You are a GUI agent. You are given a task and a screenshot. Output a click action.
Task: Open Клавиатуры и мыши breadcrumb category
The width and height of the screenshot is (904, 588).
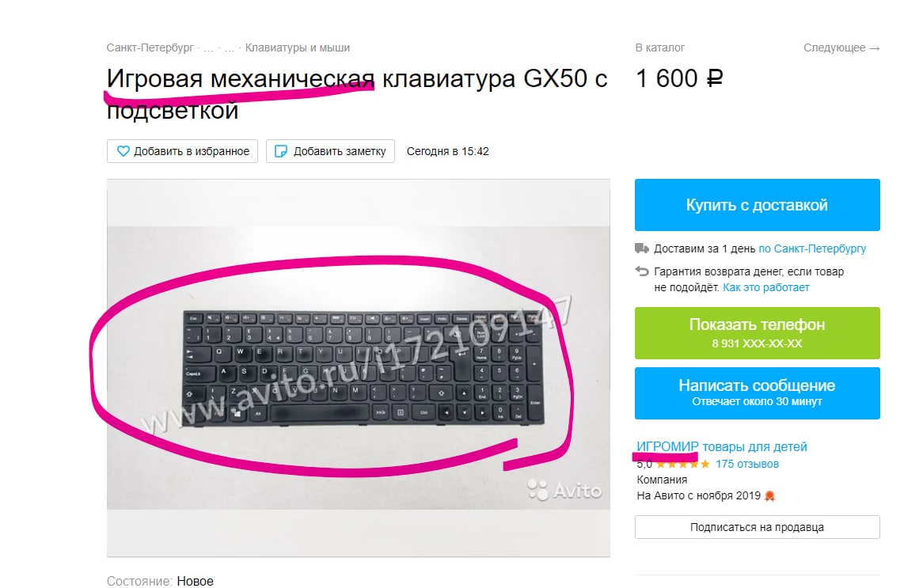[298, 47]
